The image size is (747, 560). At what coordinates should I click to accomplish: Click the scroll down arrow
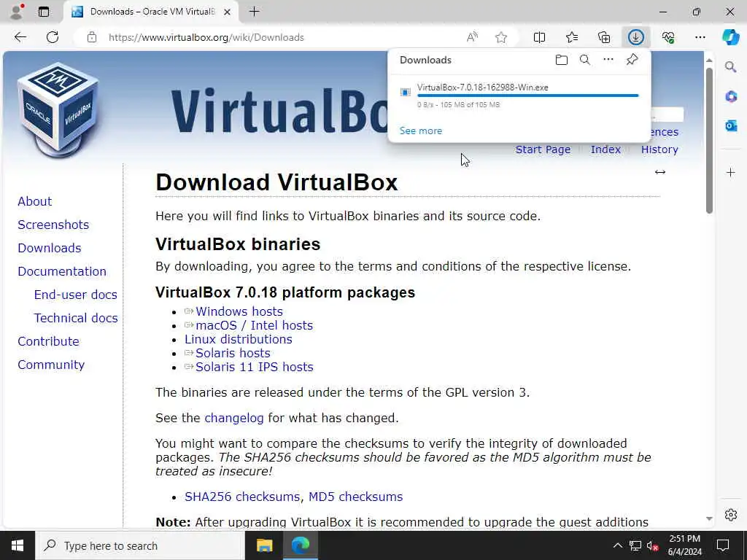709,518
